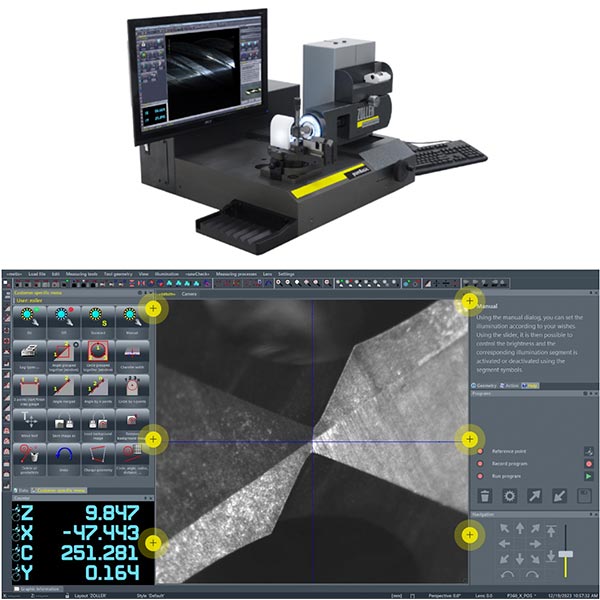
Task: Open program settings gear icon
Action: pos(509,495)
